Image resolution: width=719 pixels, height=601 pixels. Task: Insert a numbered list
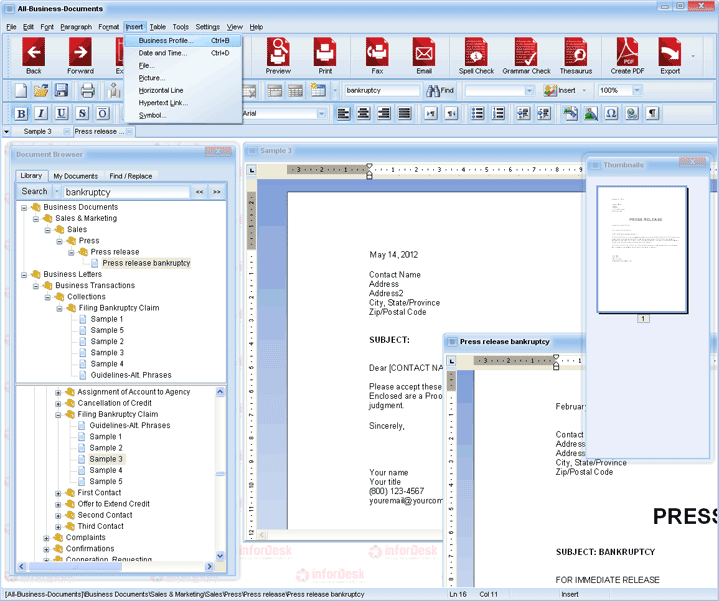pyautogui.click(x=498, y=113)
